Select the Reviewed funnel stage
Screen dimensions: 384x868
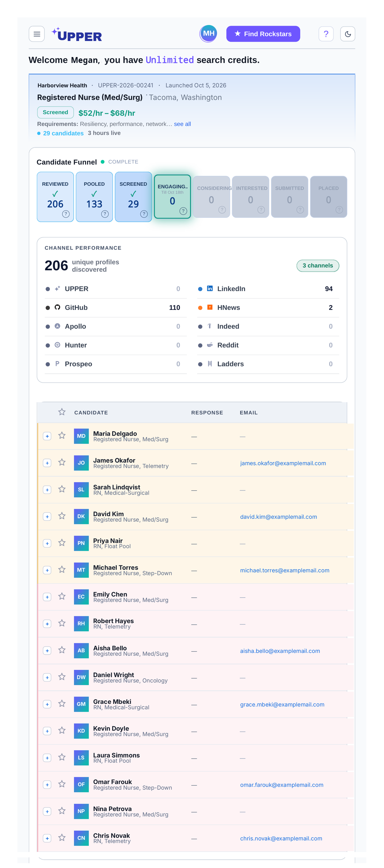(x=55, y=197)
